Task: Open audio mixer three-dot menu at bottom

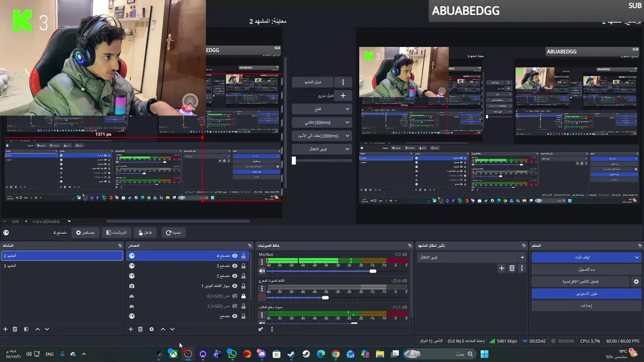Action: pos(272,329)
